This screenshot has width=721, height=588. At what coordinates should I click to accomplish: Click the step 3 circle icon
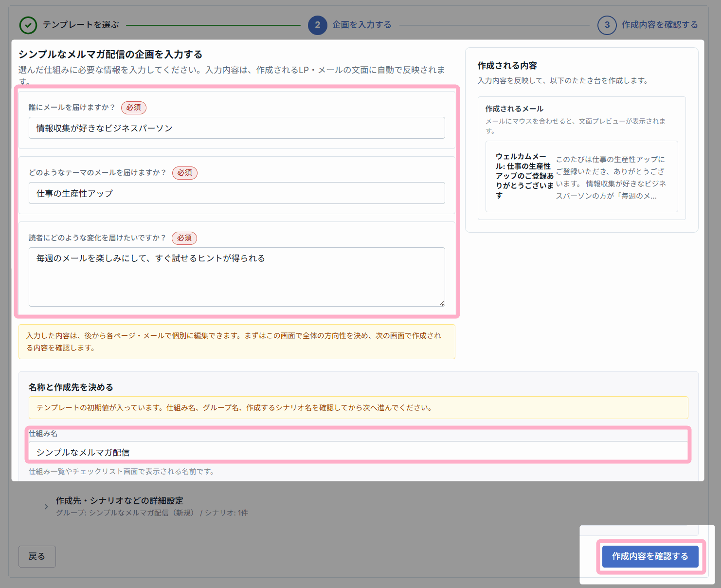[x=607, y=25]
